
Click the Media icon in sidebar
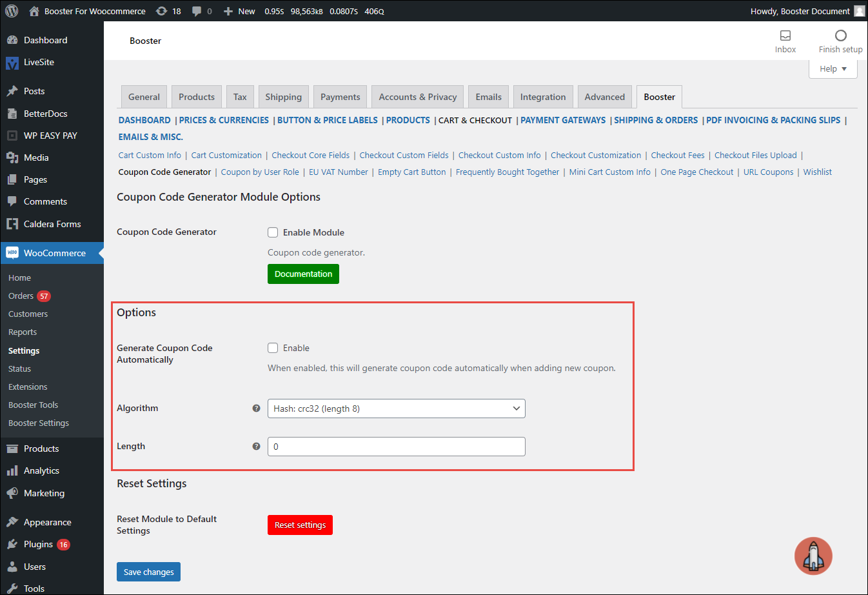12,157
